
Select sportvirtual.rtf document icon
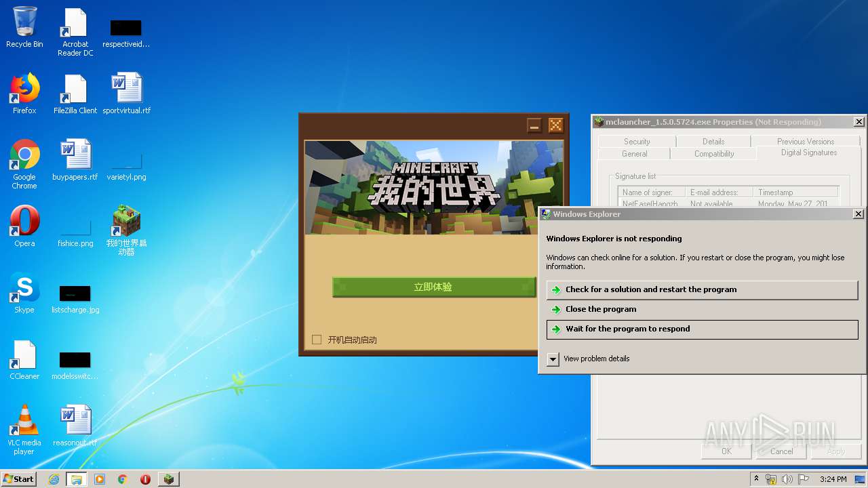[x=126, y=94]
